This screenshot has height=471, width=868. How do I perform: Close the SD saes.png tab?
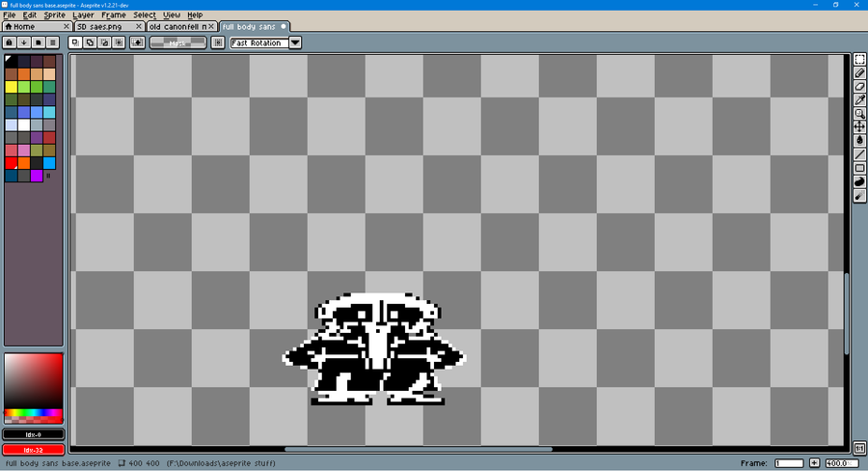(x=138, y=27)
